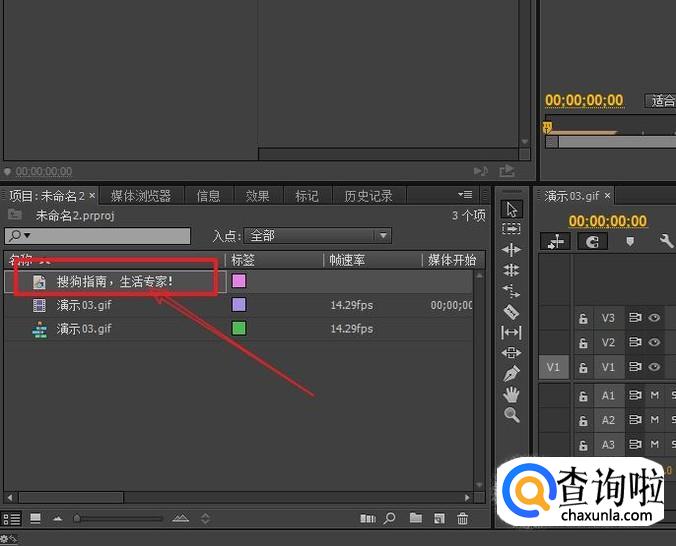
Task: Select the Zoom magnifier tool
Action: [512, 415]
